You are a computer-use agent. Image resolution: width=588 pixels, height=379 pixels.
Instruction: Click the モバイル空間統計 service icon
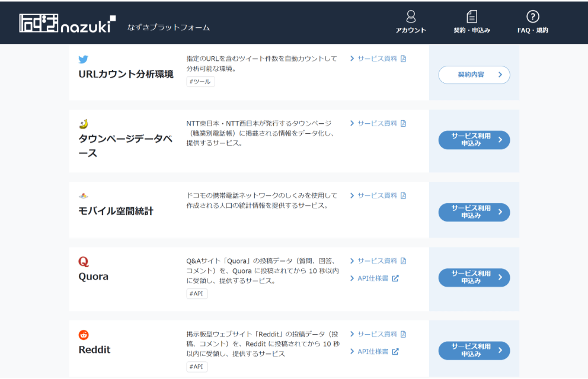84,195
